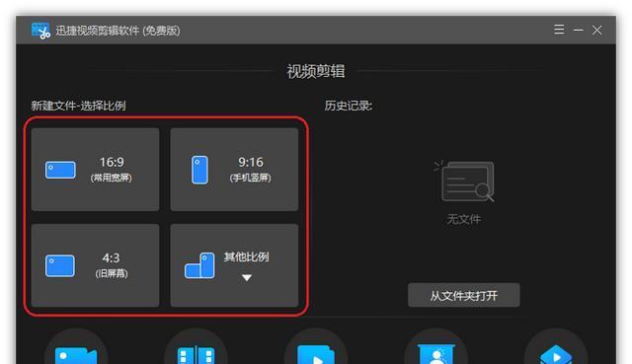Open the person portrait icon tool

click(x=436, y=353)
